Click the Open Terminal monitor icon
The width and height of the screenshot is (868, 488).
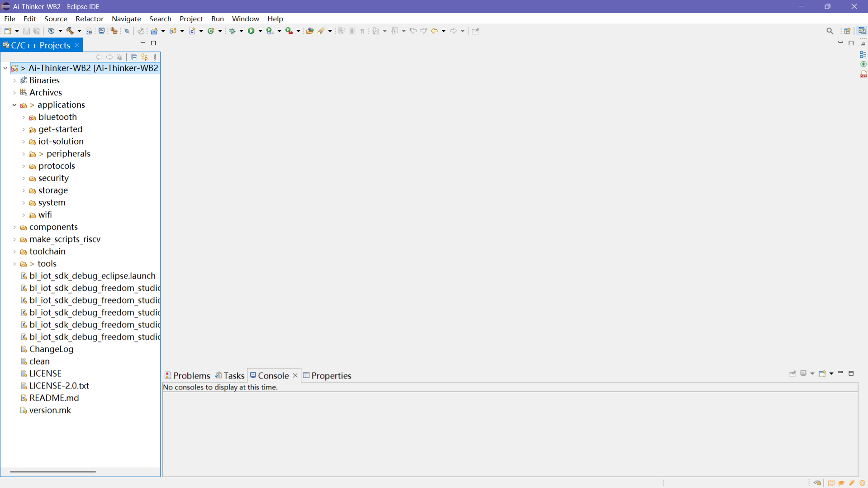(x=102, y=31)
